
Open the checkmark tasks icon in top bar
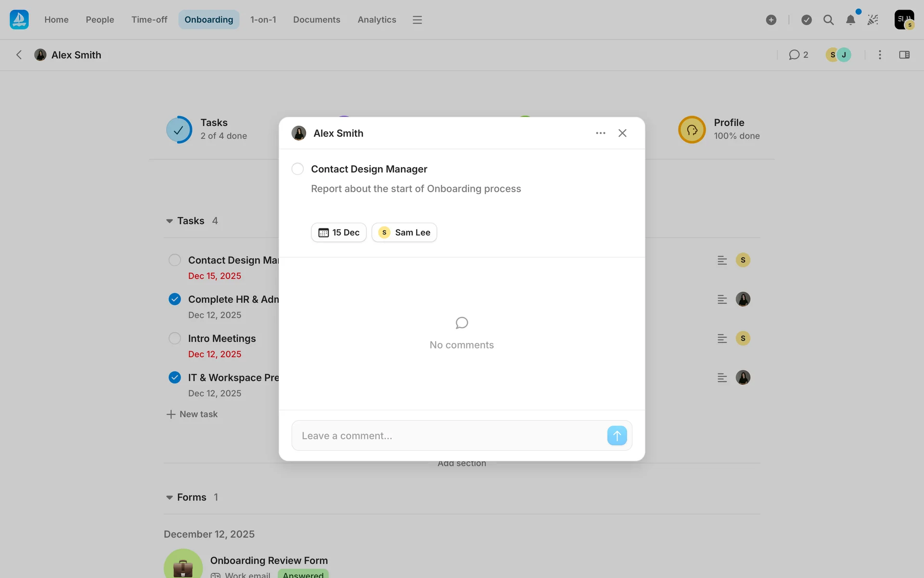pyautogui.click(x=806, y=20)
